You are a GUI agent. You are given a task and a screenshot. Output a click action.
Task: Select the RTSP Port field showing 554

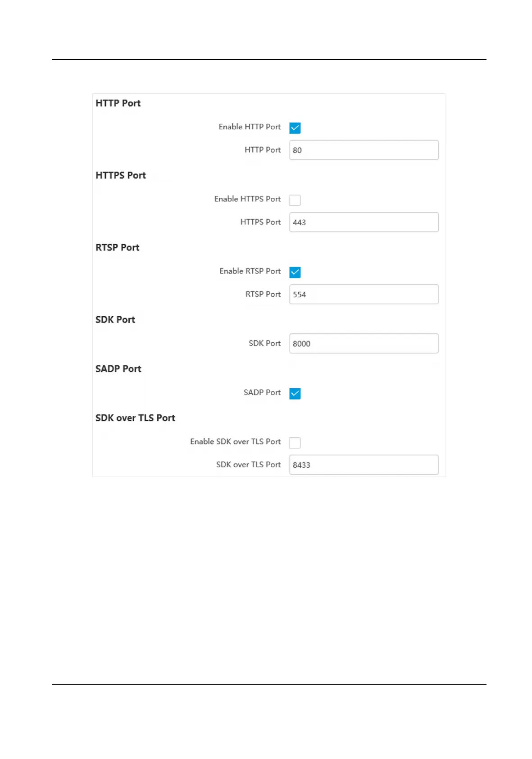pyautogui.click(x=364, y=294)
